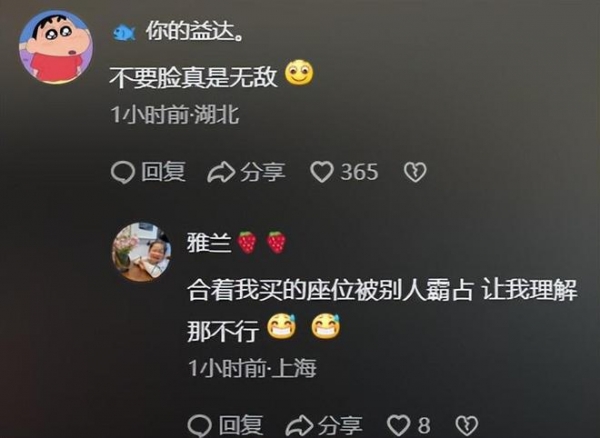Image resolution: width=600 pixels, height=438 pixels.
Task: Click 分享 text under 雅兰's reply
Action: 341,425
